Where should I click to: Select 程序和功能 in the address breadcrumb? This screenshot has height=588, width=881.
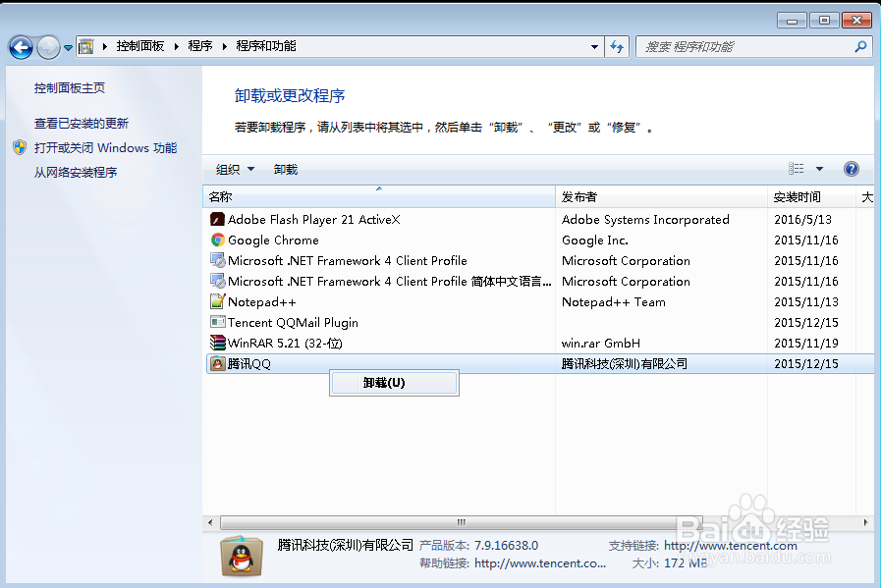click(x=266, y=46)
